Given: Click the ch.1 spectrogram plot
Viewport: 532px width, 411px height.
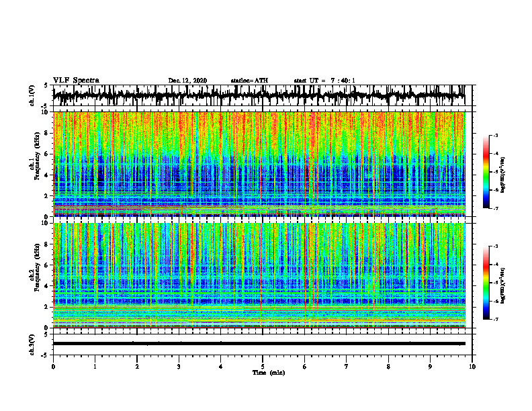Looking at the screenshot, I should (259, 164).
